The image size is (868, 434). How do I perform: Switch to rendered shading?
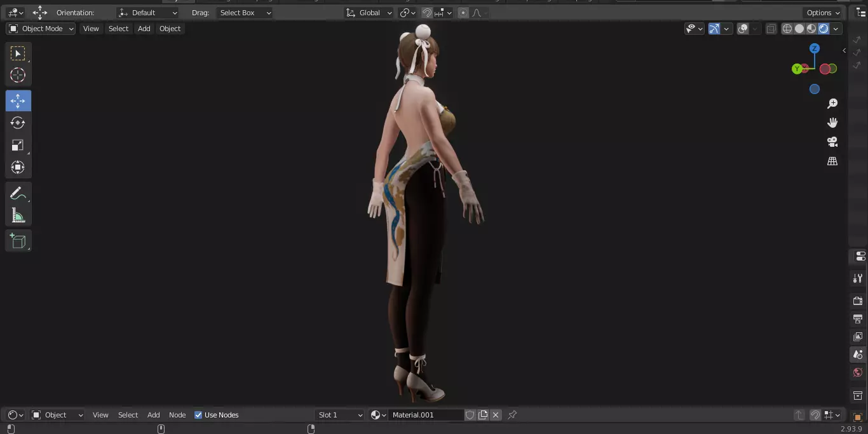(824, 29)
